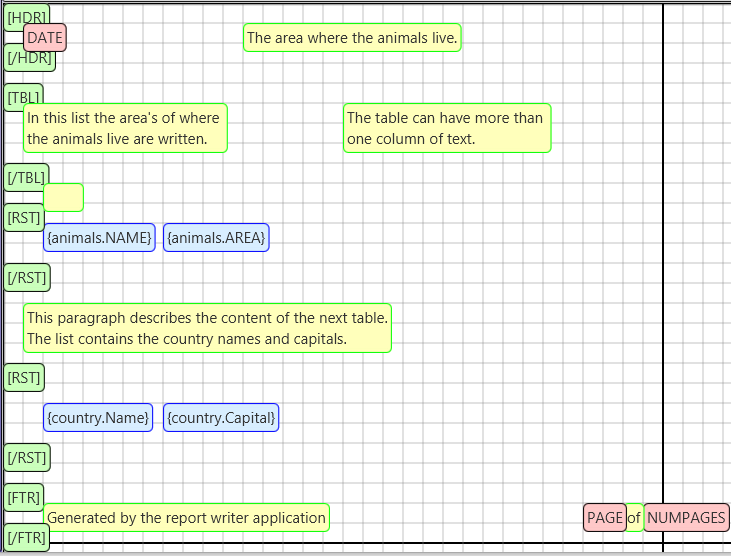Select the [/RST] tag below country fields

[27, 458]
